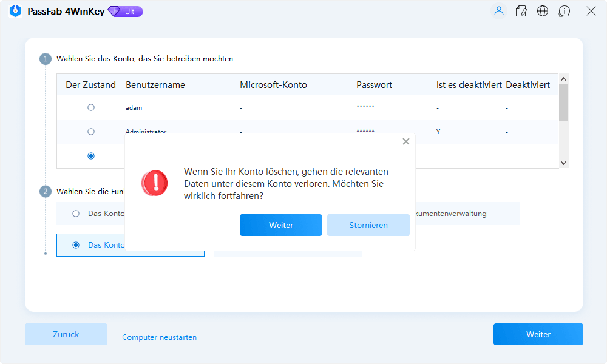Screen dimensions: 607x364
Task: Sort by the Passwort column header
Action: pos(374,84)
